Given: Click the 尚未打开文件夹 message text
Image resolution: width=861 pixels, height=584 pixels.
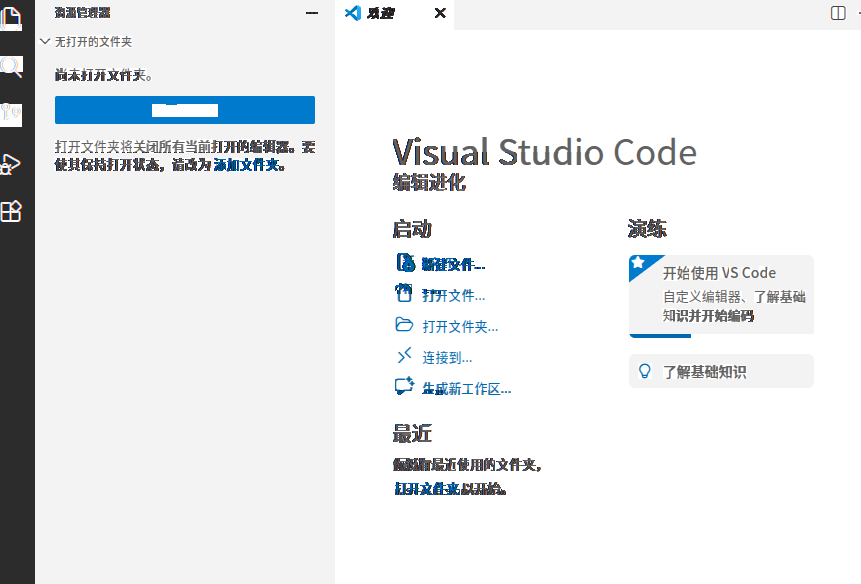Looking at the screenshot, I should click(103, 75).
